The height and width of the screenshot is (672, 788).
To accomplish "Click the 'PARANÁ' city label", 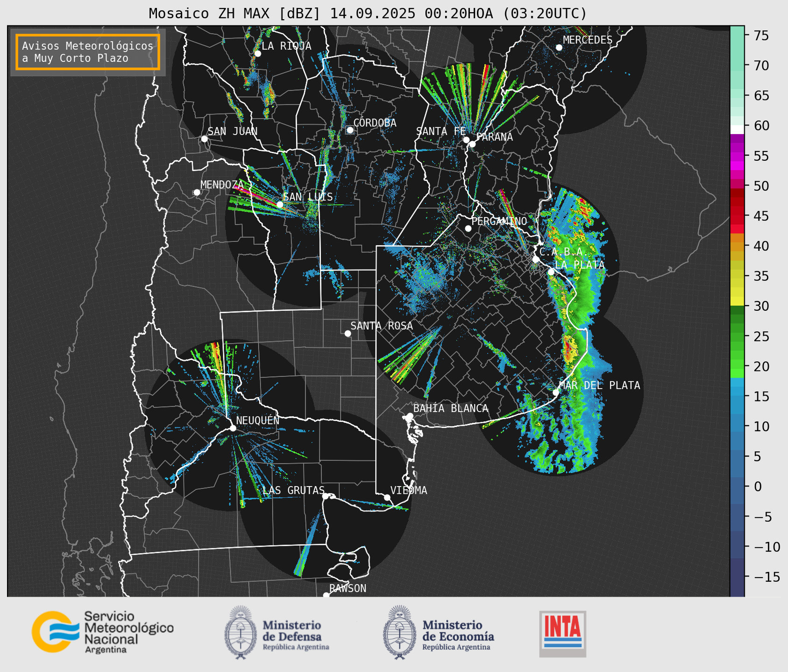I will point(494,137).
